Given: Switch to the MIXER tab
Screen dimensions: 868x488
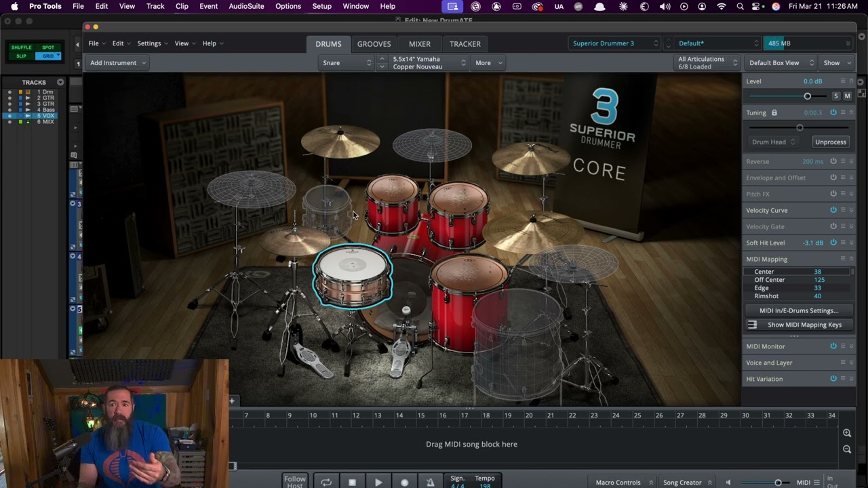Looking at the screenshot, I should coord(419,43).
